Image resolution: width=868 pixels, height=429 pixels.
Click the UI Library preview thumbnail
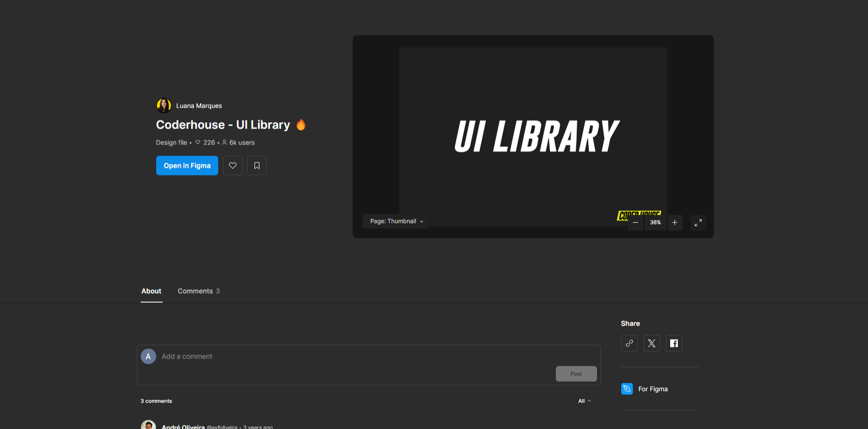click(x=533, y=136)
